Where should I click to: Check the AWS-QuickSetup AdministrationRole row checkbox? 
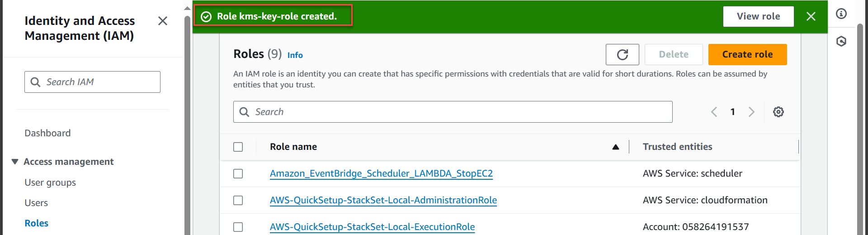(238, 201)
